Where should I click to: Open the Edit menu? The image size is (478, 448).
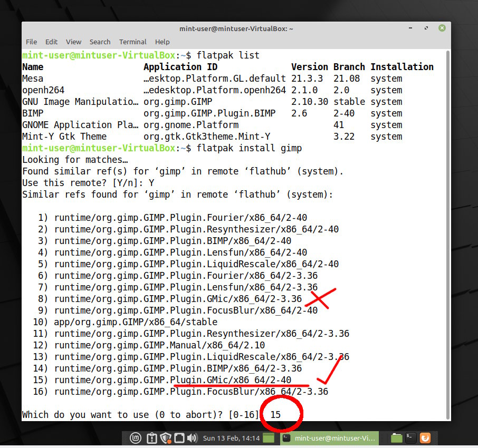pyautogui.click(x=51, y=42)
